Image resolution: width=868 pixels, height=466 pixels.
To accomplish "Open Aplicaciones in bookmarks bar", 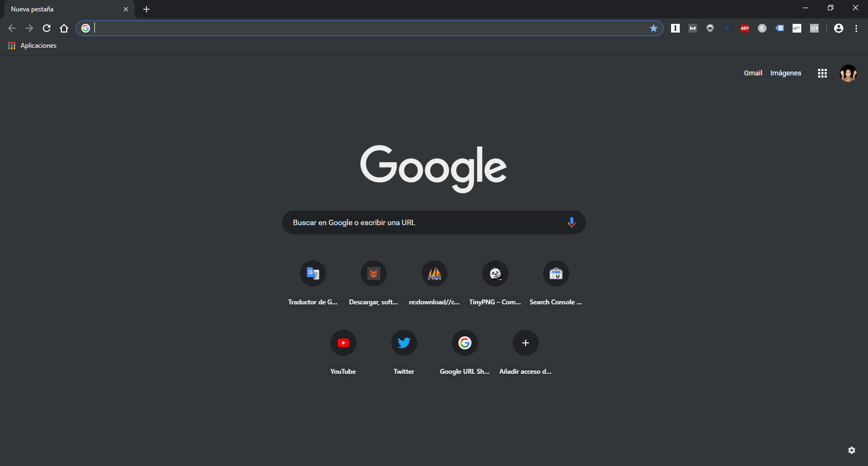I will coord(33,46).
